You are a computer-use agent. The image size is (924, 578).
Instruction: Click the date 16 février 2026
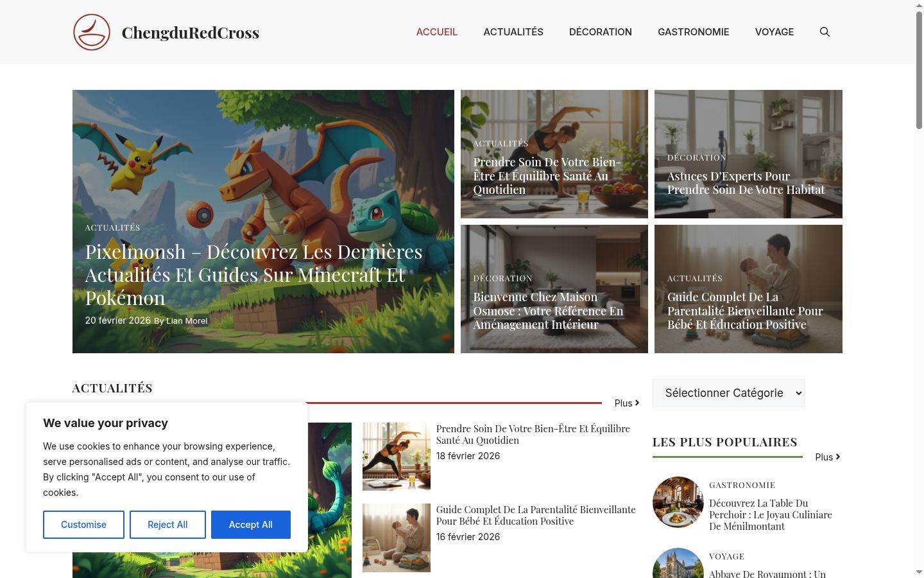point(468,537)
